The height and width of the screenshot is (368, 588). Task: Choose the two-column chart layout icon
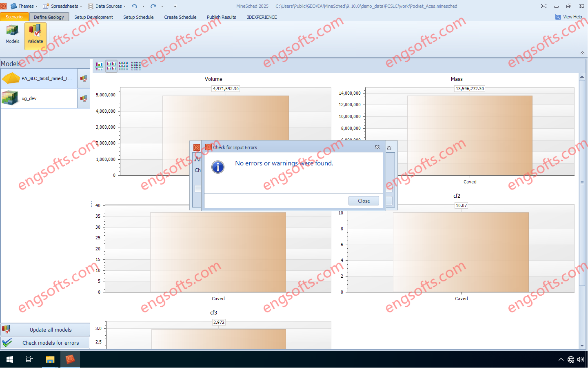pos(111,66)
